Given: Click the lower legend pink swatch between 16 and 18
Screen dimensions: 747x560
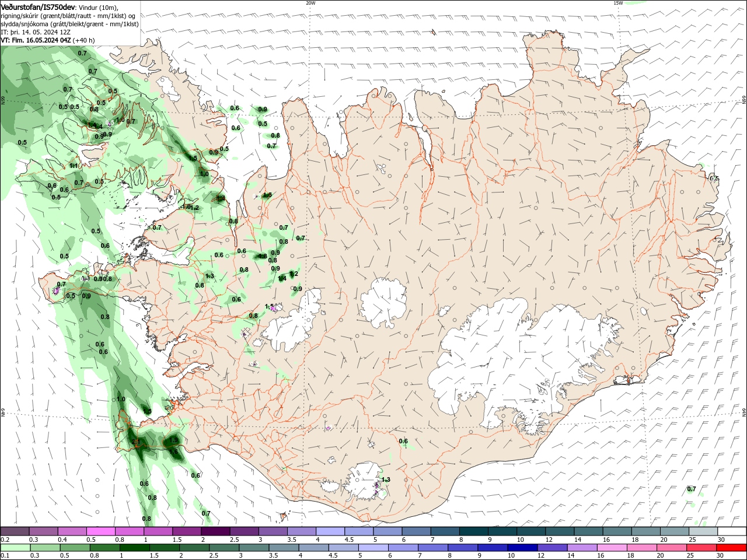Looking at the screenshot, I should pos(612,548).
